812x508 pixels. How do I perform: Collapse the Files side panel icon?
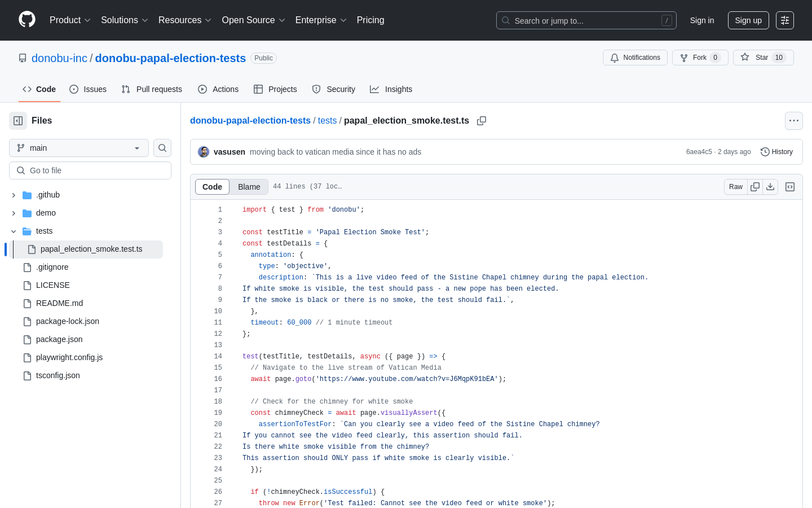coord(18,121)
